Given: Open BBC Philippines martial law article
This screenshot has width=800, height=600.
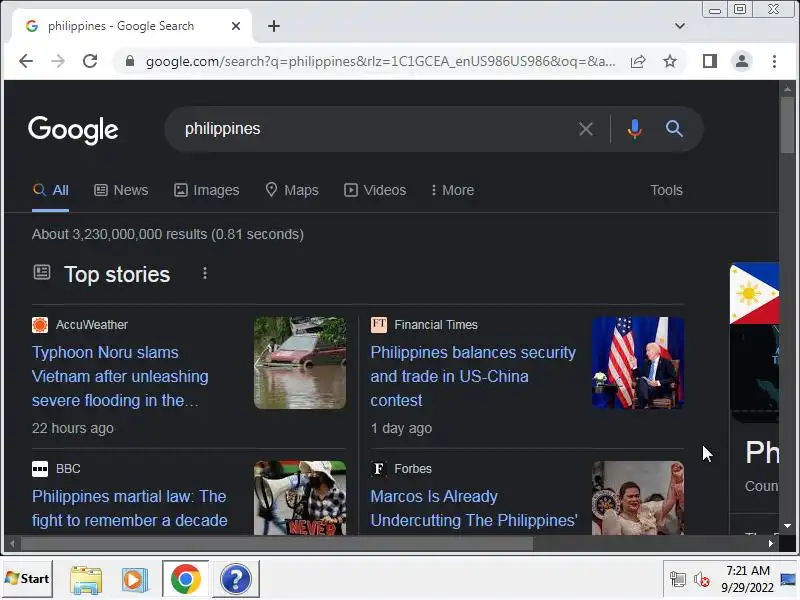Looking at the screenshot, I should pyautogui.click(x=130, y=509).
